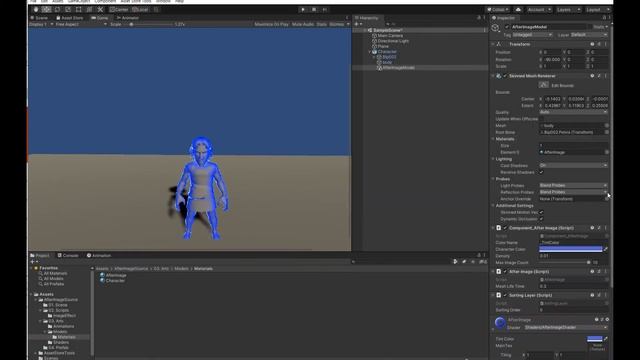Select Main Camera in Hierarchy
Viewport: 640px width, 360px height.
tap(390, 36)
